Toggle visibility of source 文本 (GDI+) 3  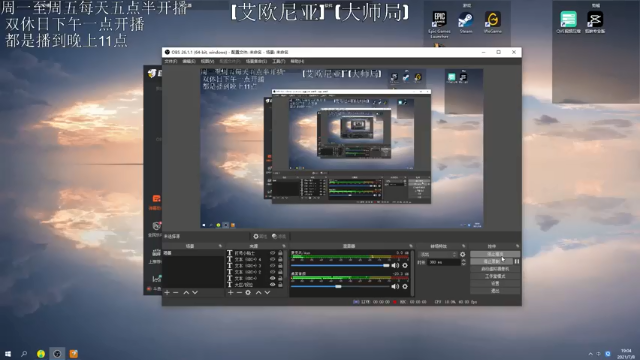point(273,265)
